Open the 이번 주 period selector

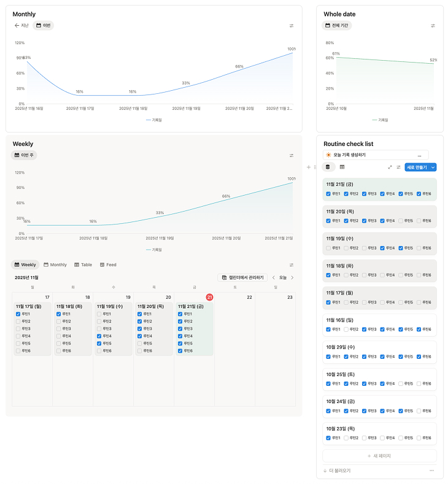point(25,155)
